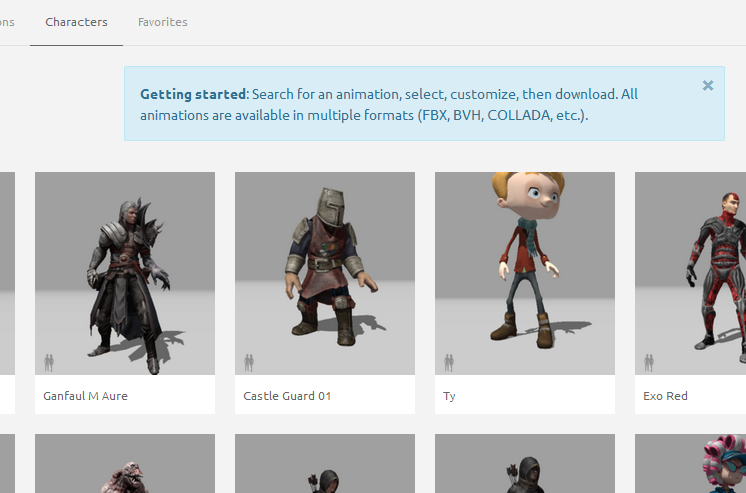Pick the Exo Red character thumbnail

[x=690, y=273]
